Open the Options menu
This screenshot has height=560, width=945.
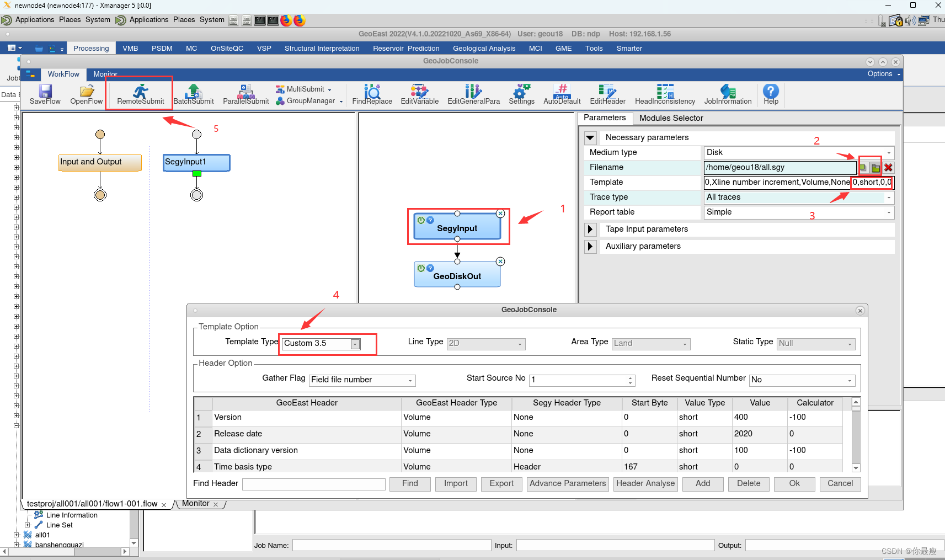[883, 74]
